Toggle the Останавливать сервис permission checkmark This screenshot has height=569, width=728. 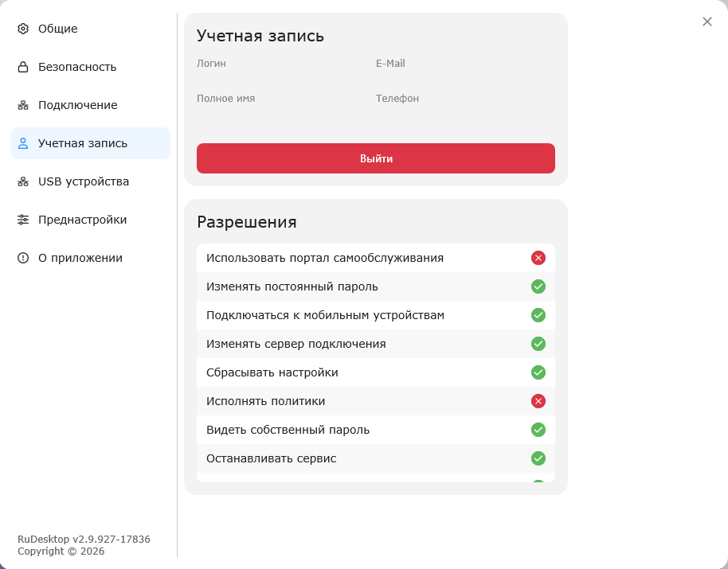click(538, 458)
